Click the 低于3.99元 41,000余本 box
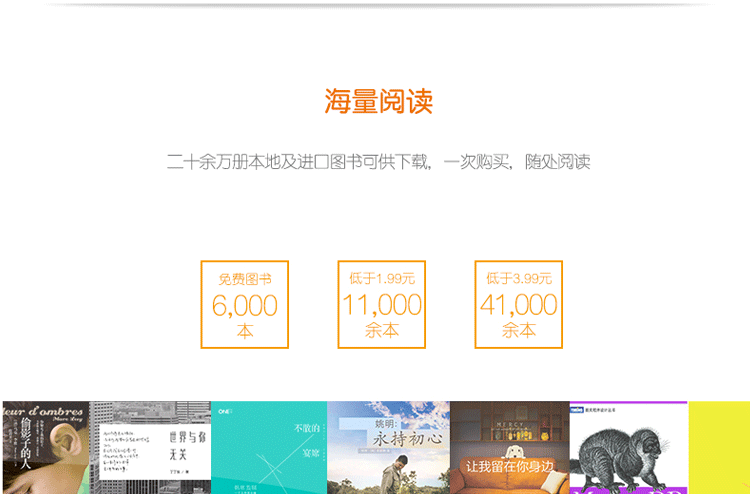The image size is (750, 494). point(518,304)
